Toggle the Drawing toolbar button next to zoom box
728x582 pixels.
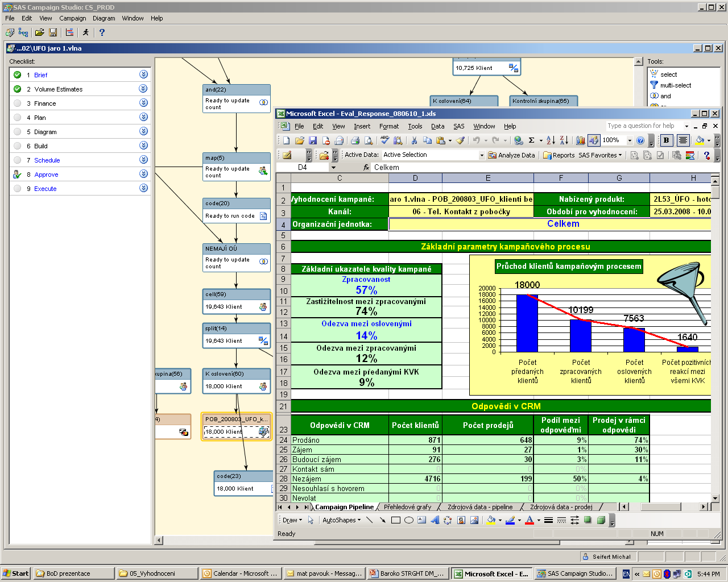[x=593, y=140]
